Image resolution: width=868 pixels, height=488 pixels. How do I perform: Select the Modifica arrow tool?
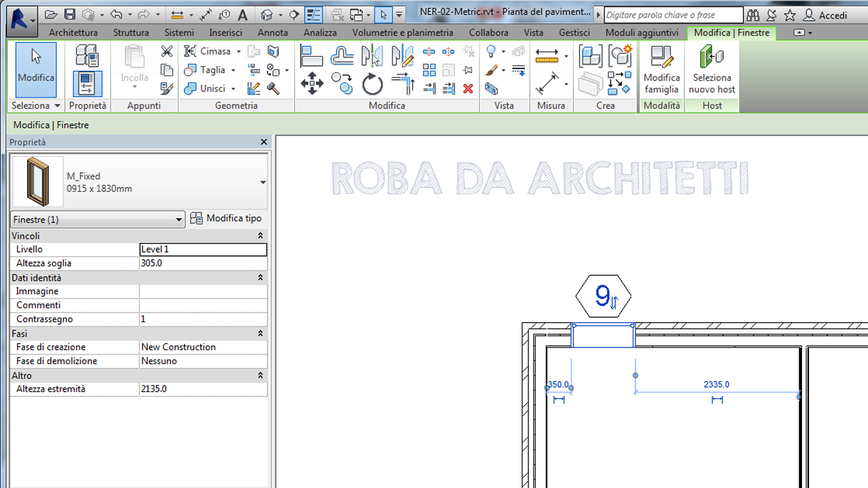(36, 69)
